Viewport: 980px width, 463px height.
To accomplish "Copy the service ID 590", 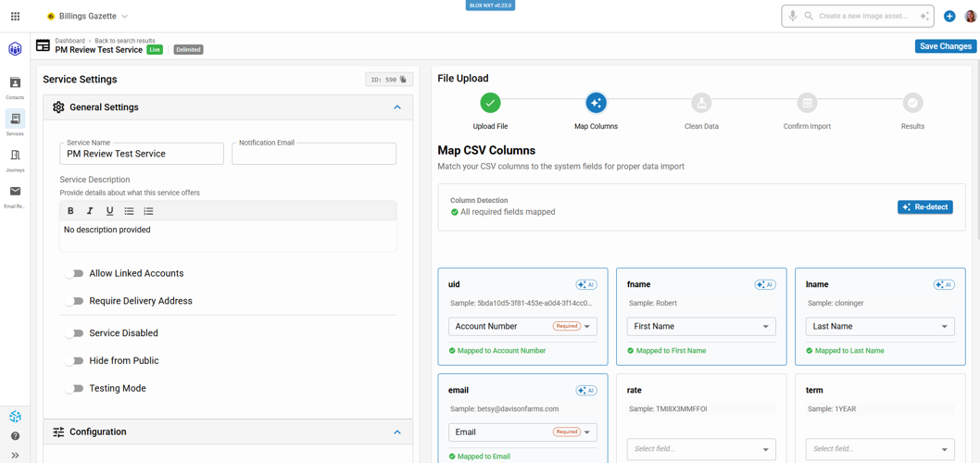I will click(403, 80).
